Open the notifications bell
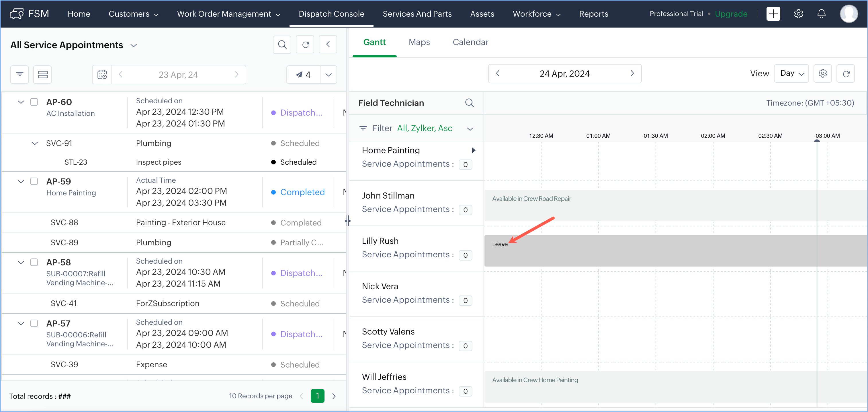The height and width of the screenshot is (412, 868). pos(821,14)
